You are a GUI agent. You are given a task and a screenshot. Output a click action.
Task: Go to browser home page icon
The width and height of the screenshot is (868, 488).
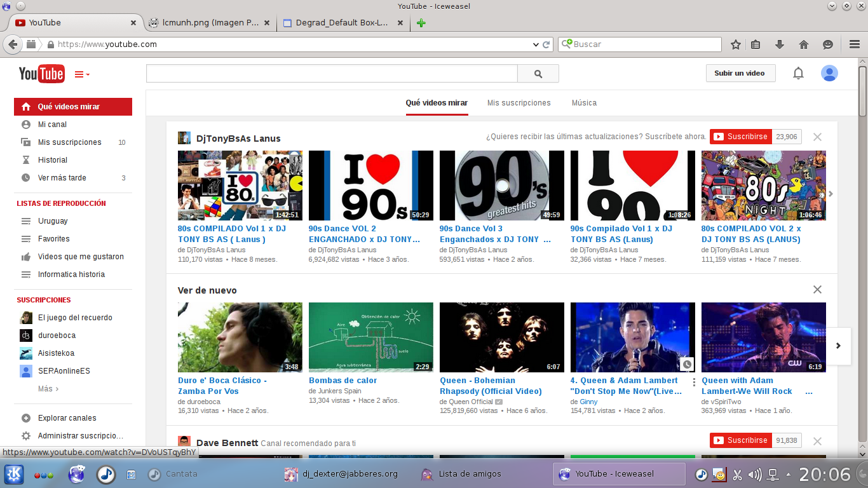804,44
